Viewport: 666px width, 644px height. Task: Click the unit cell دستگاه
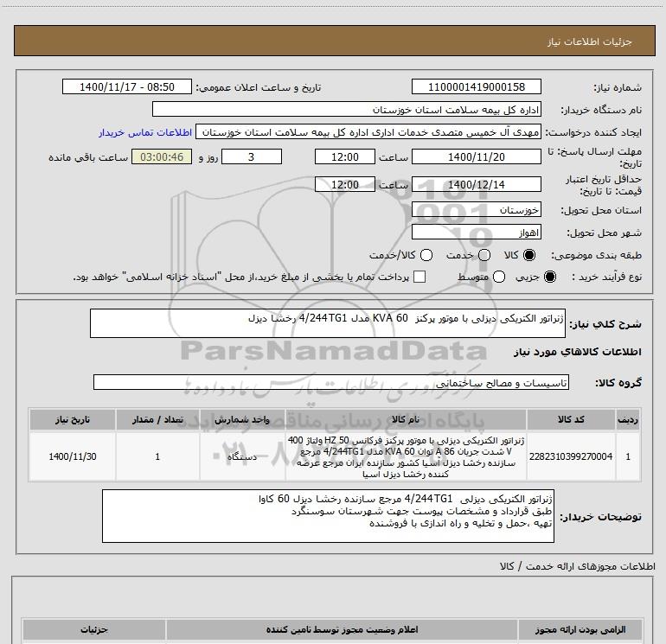pos(242,456)
